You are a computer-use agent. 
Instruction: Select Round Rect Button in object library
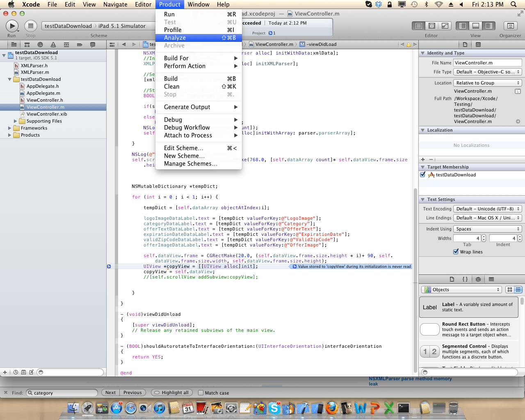tap(469, 329)
